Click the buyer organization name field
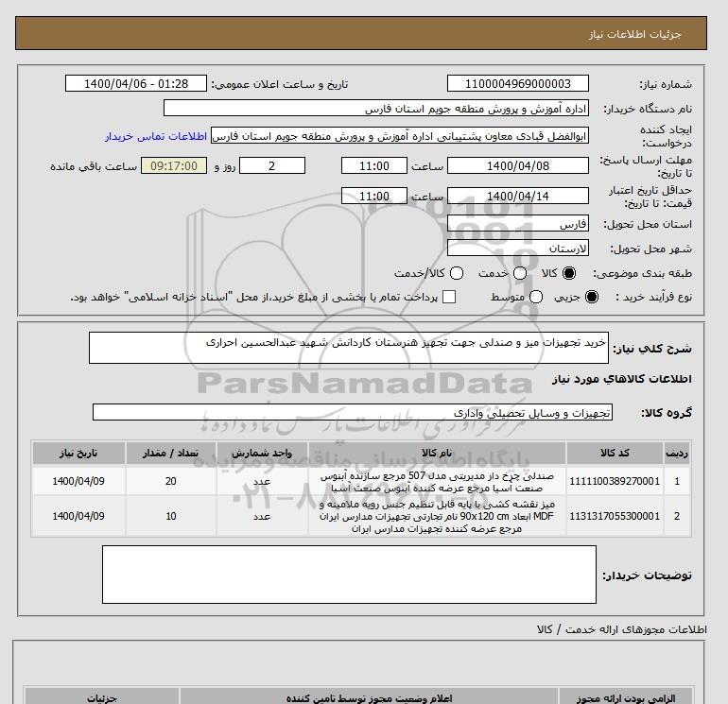The image size is (728, 704). point(376,109)
